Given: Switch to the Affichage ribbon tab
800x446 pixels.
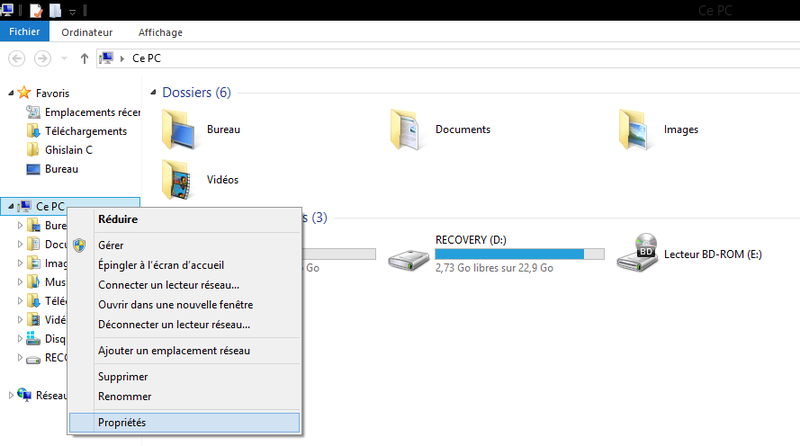Looking at the screenshot, I should 160,32.
